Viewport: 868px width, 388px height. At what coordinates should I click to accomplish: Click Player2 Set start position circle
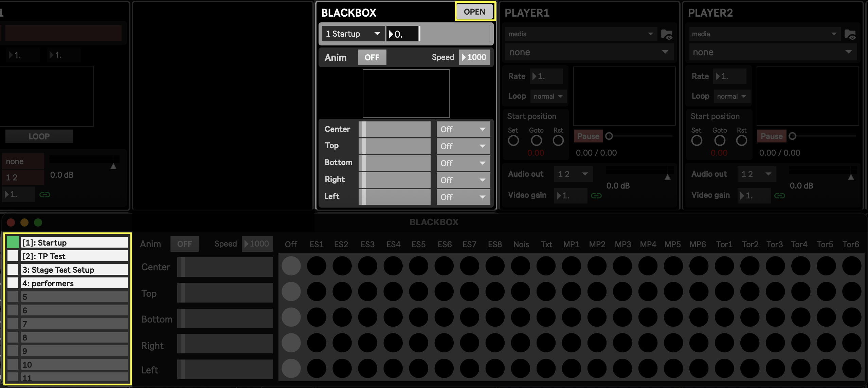[x=697, y=140]
